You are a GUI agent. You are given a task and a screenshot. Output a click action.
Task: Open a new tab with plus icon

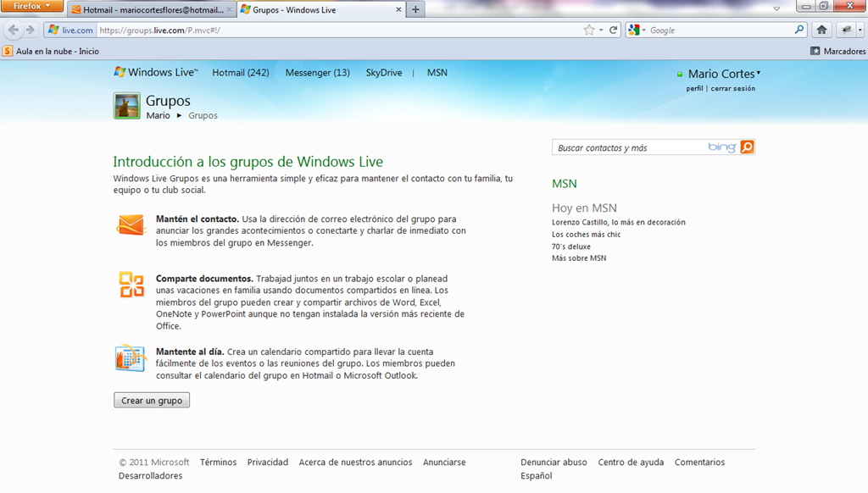coord(415,9)
